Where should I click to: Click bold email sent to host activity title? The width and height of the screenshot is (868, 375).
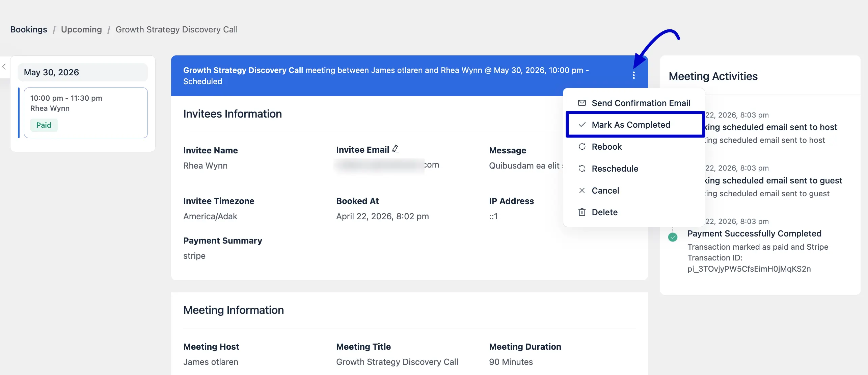(771, 127)
